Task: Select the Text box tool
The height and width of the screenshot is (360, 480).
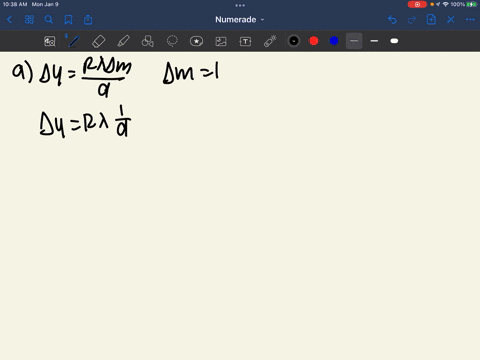Action: (x=245, y=41)
